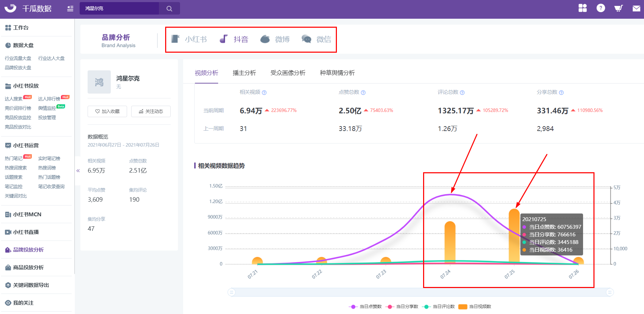
Task: Click the 小红书MCN building icon
Action: [x=8, y=215]
